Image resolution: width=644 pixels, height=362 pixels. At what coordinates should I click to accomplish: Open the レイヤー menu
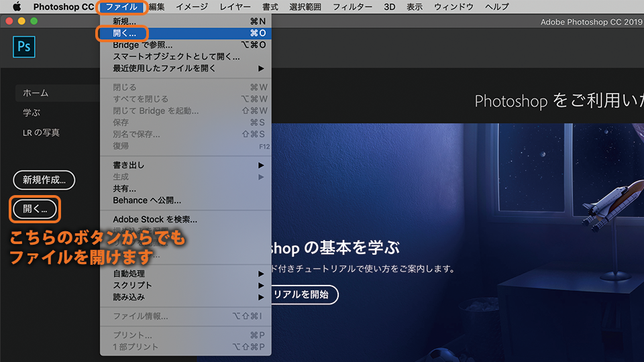click(x=235, y=7)
